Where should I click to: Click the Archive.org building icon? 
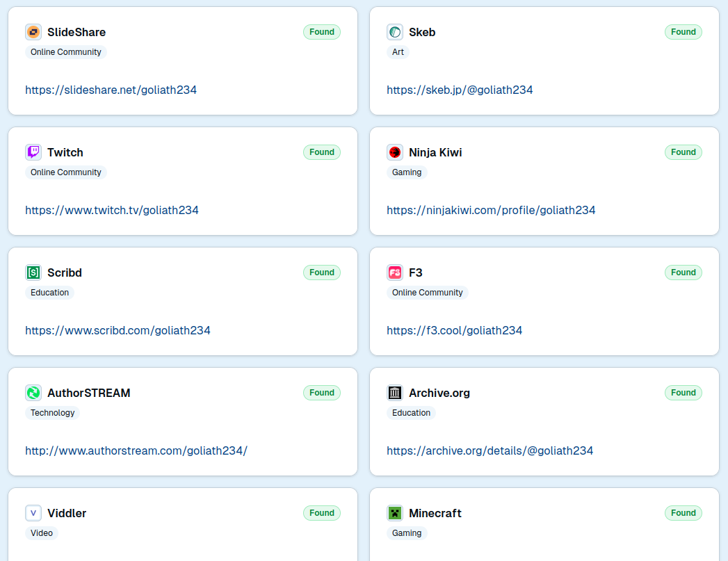(395, 393)
